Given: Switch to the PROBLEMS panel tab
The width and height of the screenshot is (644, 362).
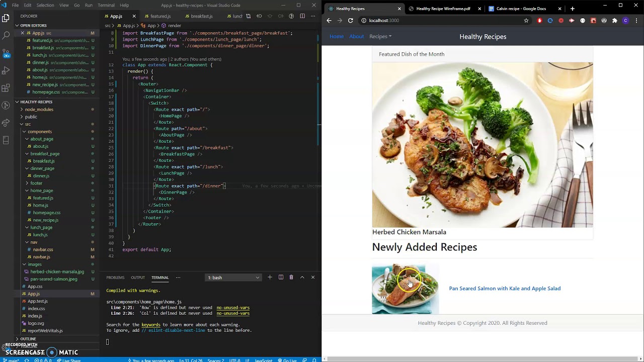Looking at the screenshot, I should tap(115, 278).
